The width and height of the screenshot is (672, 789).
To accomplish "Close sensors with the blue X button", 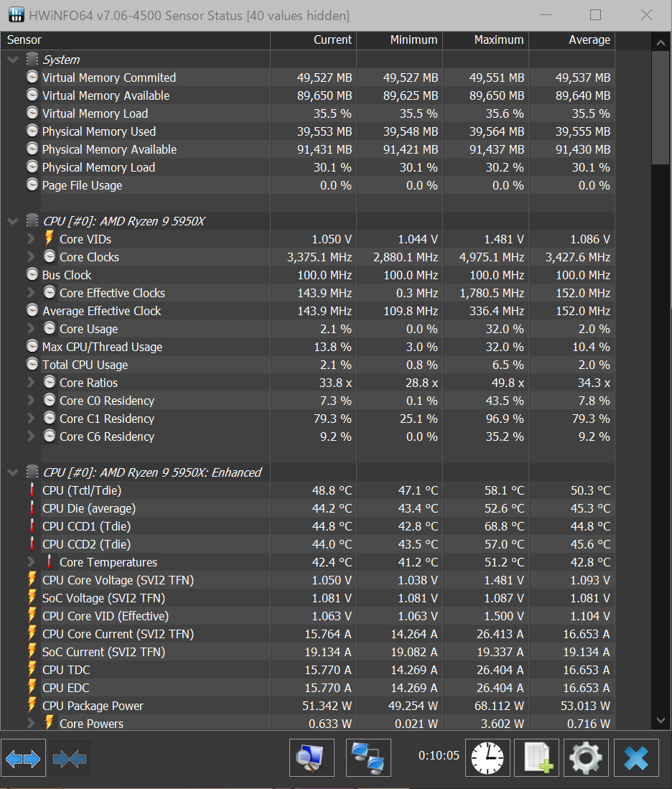I will [x=636, y=758].
